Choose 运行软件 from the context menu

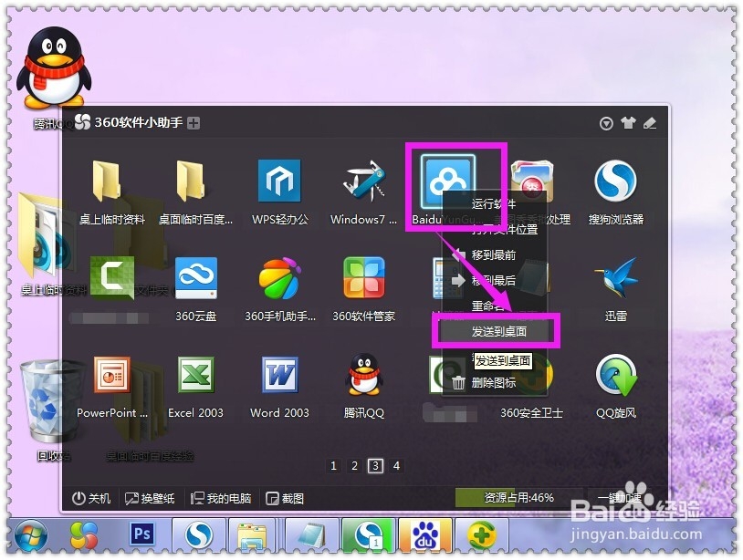click(494, 203)
